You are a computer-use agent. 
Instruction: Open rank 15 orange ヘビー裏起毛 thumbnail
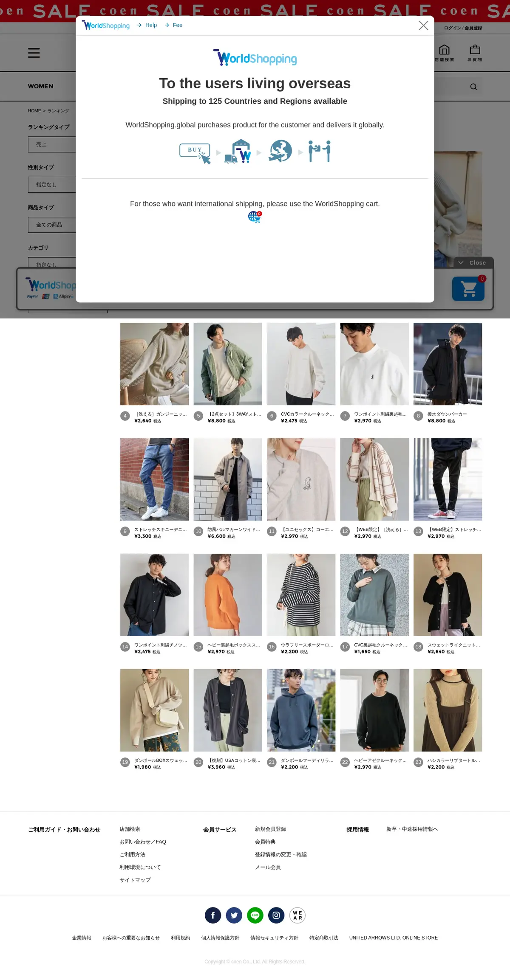point(228,595)
